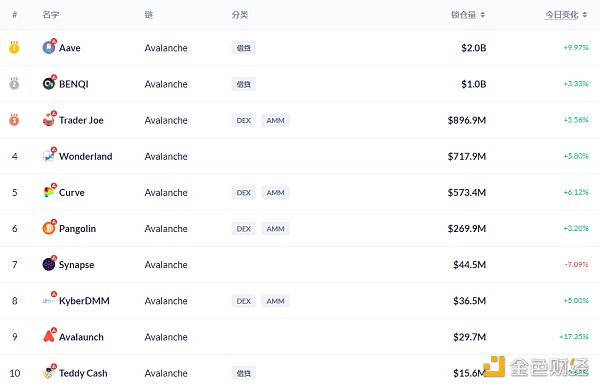Click the Wonderland logo icon
Viewport: 600px width, 388px height.
pyautogui.click(x=49, y=155)
